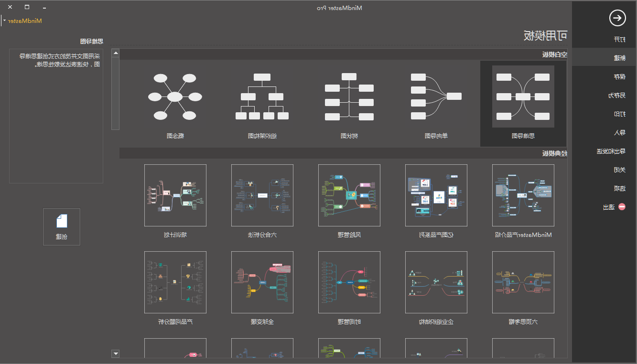This screenshot has height=364, width=637.
Task: Click the template list scroll-down arrow
Action: pos(115,353)
